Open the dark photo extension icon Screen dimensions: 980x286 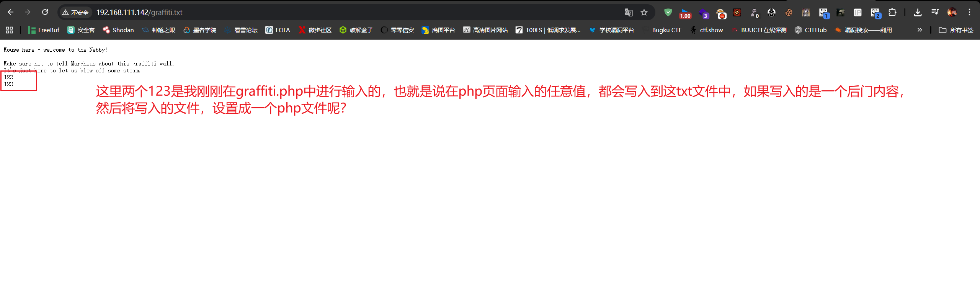click(840, 13)
